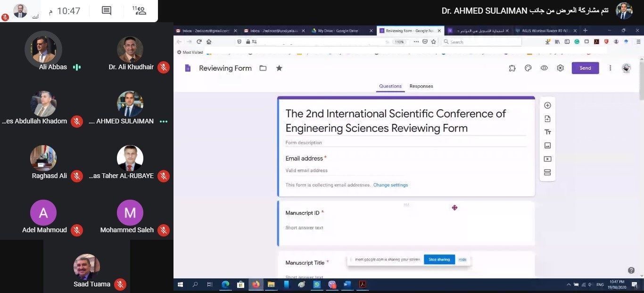Add a question from the side toolbar
This screenshot has width=644, height=293.
[x=547, y=106]
